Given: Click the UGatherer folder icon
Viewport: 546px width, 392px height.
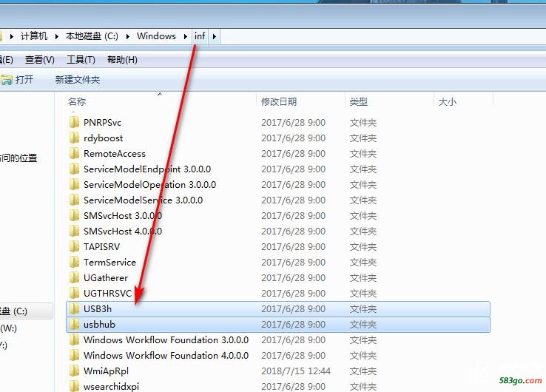Looking at the screenshot, I should coord(74,278).
